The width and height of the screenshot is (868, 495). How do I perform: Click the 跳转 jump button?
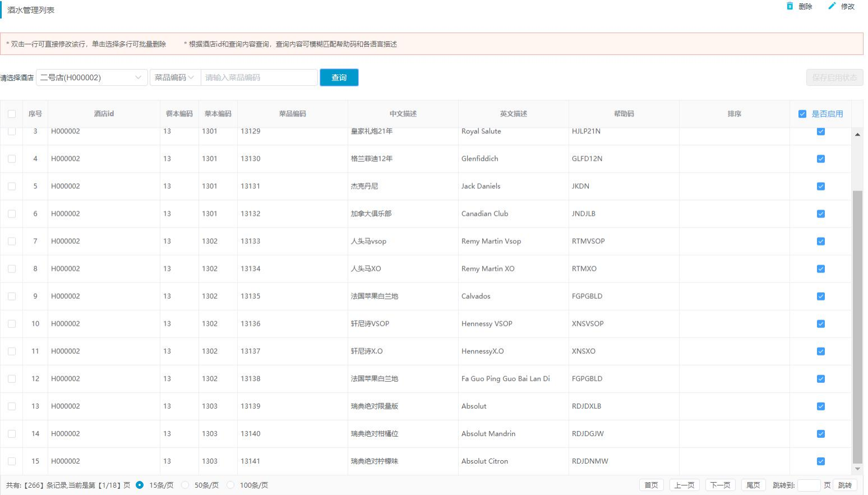(844, 485)
